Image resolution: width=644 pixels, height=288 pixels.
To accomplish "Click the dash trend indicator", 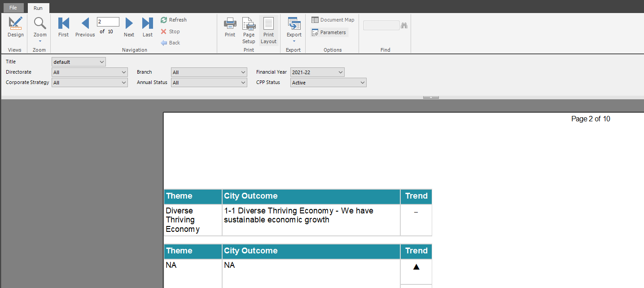I will 416,212.
